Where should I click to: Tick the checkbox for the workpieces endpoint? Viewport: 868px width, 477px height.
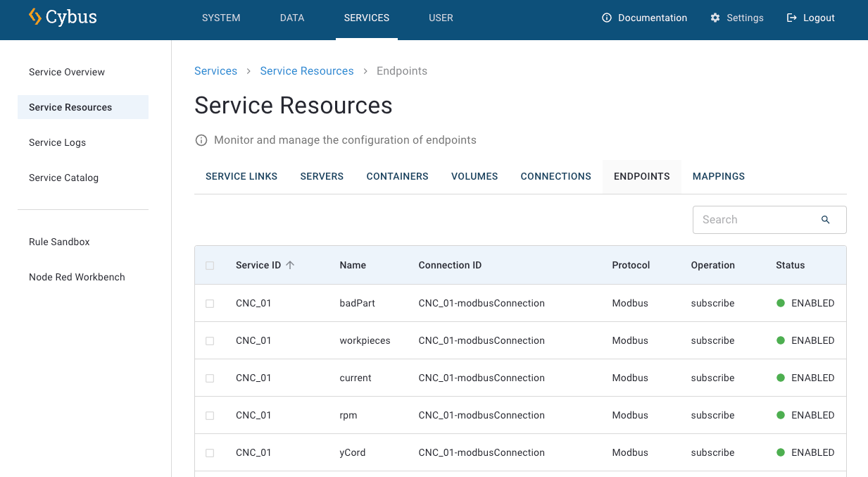pyautogui.click(x=210, y=341)
